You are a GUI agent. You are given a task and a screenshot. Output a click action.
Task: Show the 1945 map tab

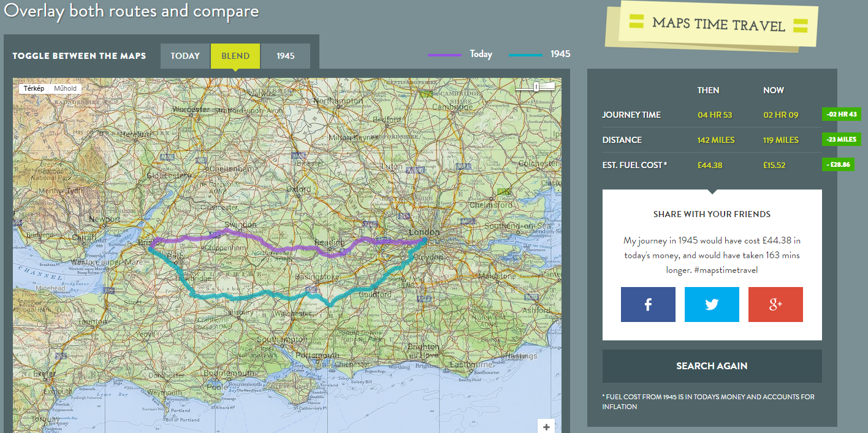[286, 56]
